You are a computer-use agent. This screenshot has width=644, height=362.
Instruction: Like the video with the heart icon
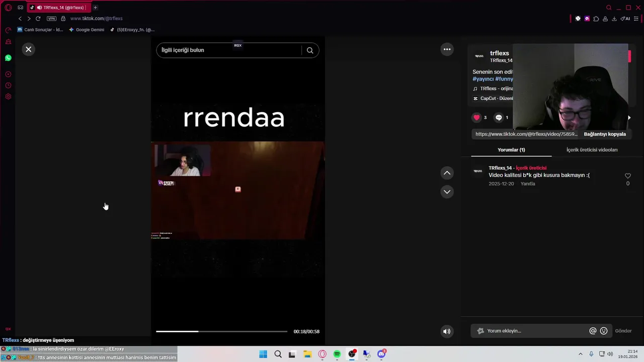click(x=476, y=118)
